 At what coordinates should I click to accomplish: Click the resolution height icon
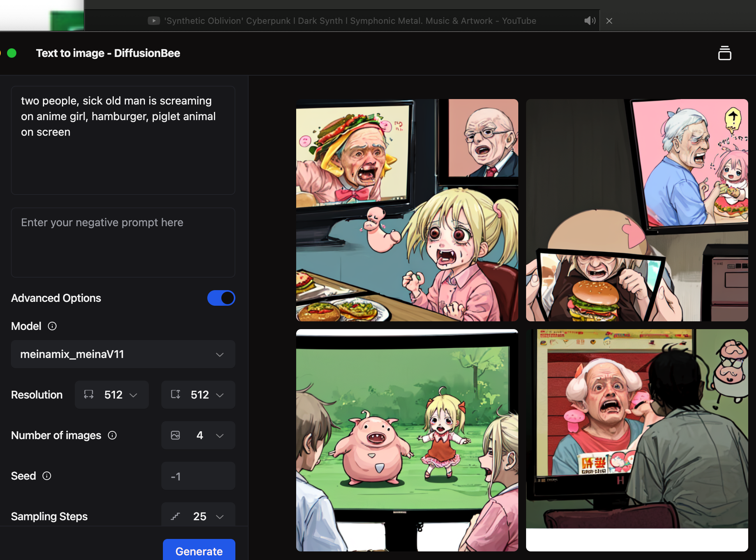pyautogui.click(x=175, y=395)
